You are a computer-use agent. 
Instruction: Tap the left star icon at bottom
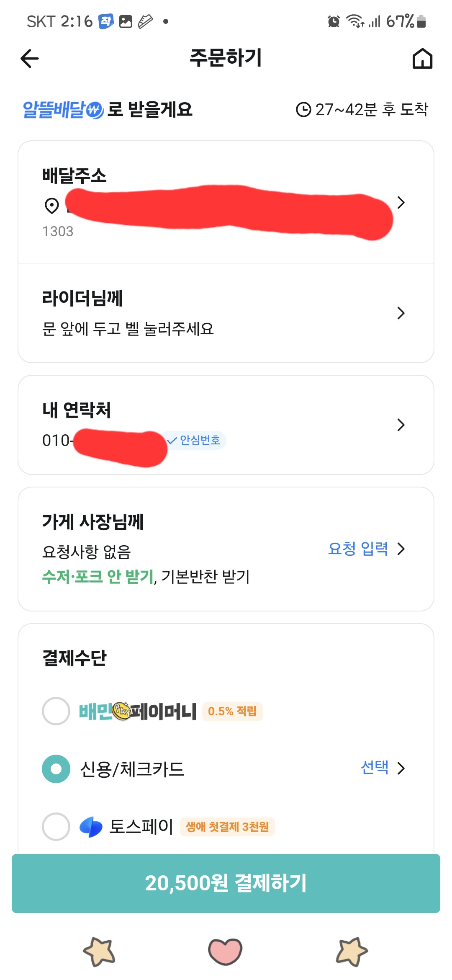100,952
